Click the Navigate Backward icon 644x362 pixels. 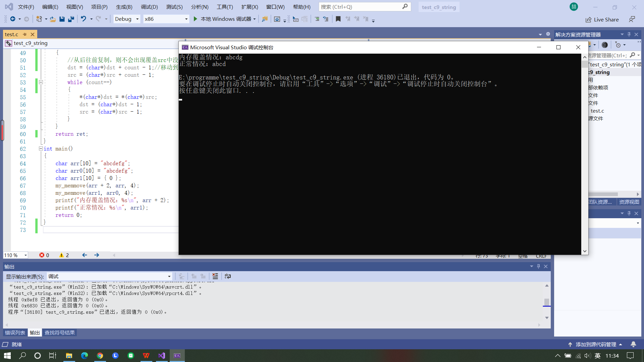tap(13, 19)
